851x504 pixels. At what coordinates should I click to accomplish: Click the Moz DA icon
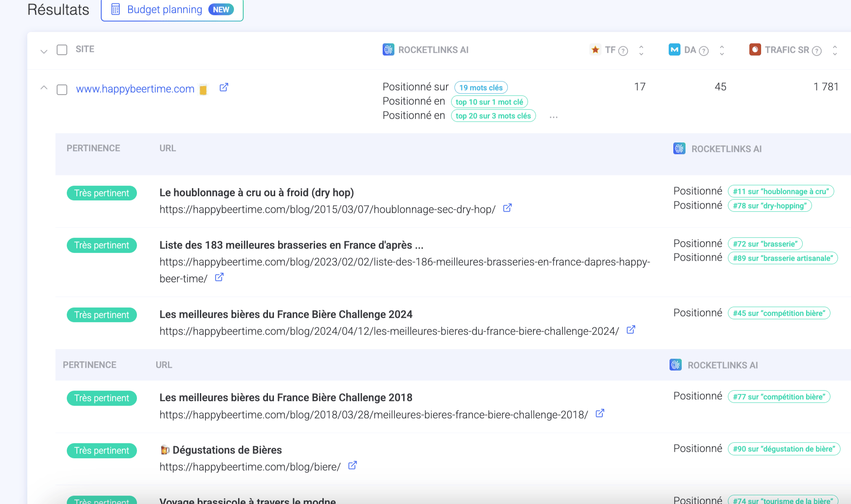[675, 50]
